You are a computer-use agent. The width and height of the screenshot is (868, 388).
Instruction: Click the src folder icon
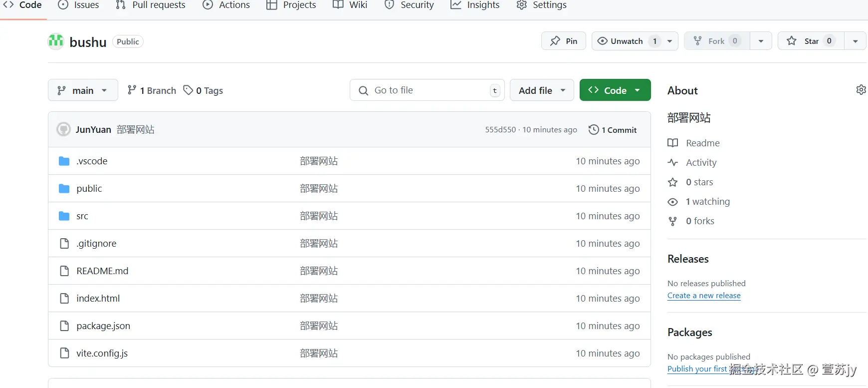pyautogui.click(x=64, y=216)
